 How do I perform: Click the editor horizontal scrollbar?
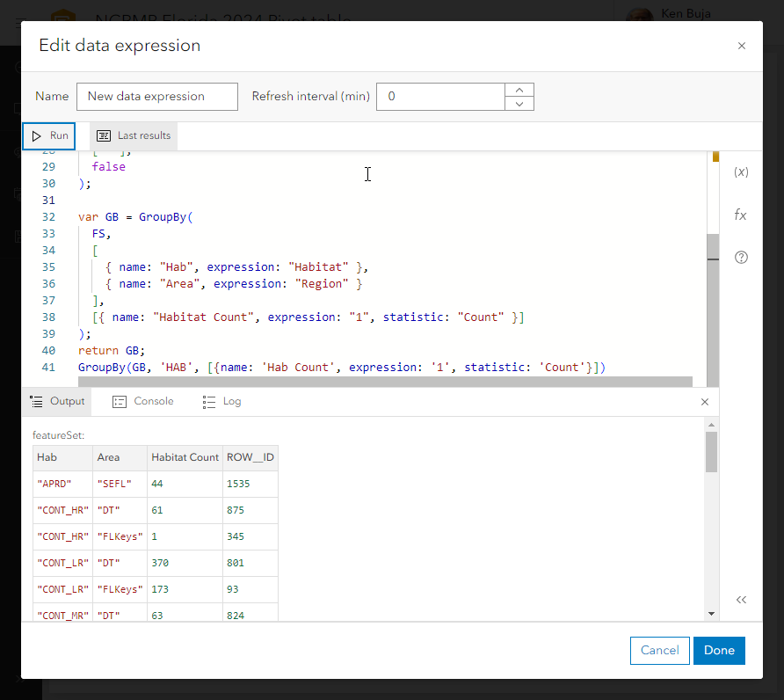385,382
